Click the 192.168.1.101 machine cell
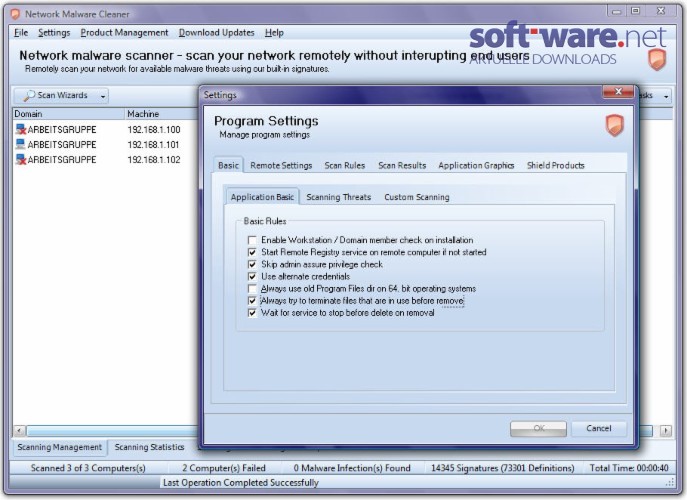This screenshot has width=687, height=500. [x=153, y=145]
